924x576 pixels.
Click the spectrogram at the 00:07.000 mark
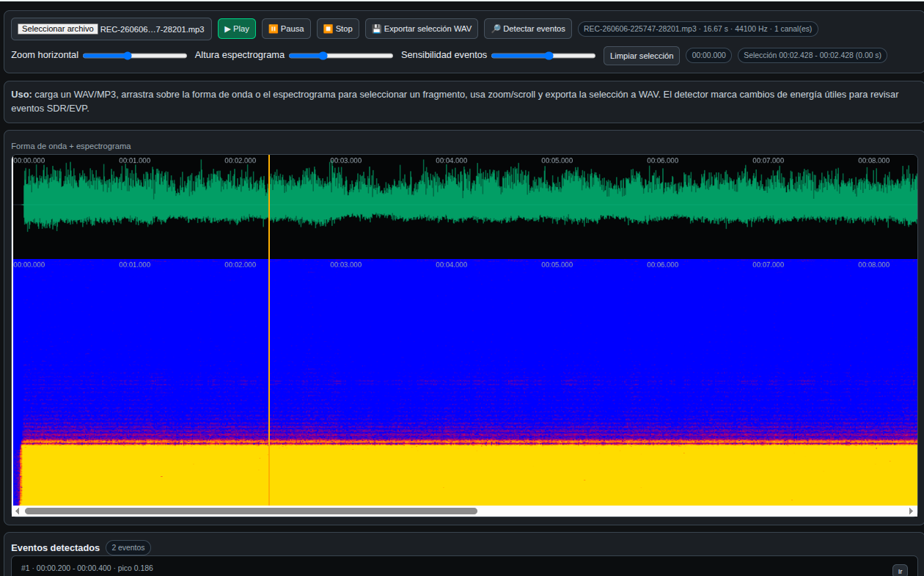coord(768,382)
